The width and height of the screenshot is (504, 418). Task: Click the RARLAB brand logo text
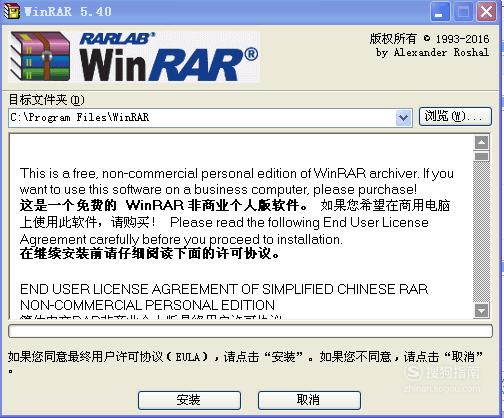(117, 39)
